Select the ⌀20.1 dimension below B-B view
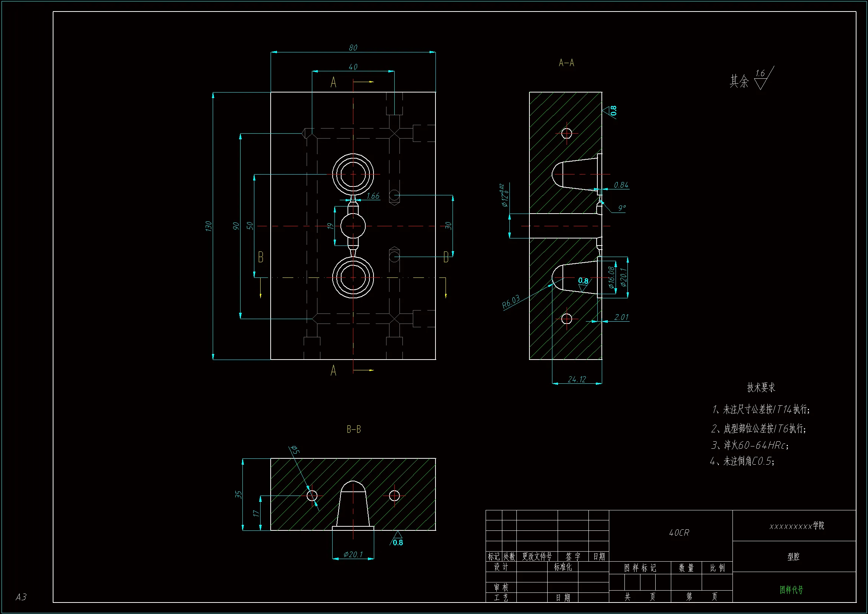This screenshot has height=614, width=868. pyautogui.click(x=353, y=555)
